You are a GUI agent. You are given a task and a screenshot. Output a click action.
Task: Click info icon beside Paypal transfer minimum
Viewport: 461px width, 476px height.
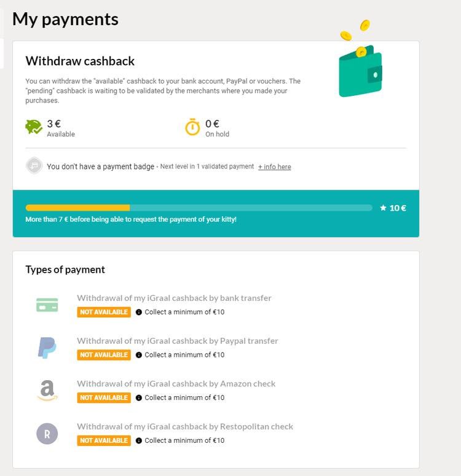tap(139, 355)
